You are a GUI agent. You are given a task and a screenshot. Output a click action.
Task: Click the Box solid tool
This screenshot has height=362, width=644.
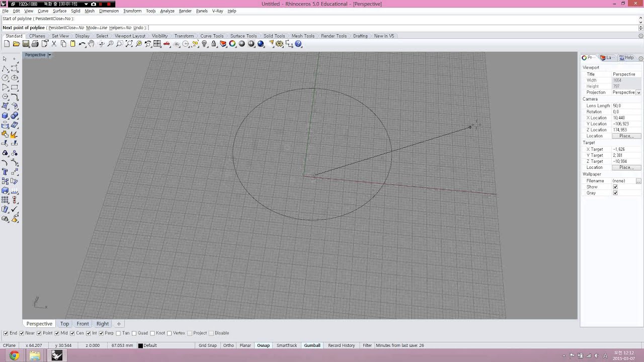(x=5, y=116)
